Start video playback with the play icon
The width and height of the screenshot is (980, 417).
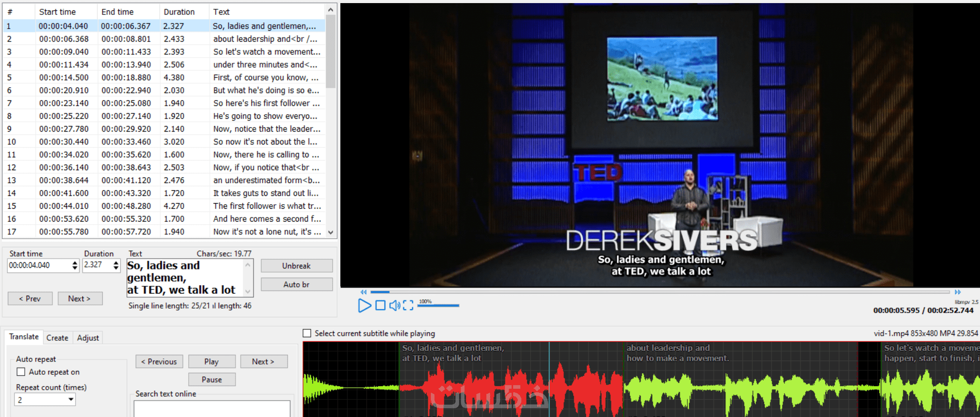[365, 305]
